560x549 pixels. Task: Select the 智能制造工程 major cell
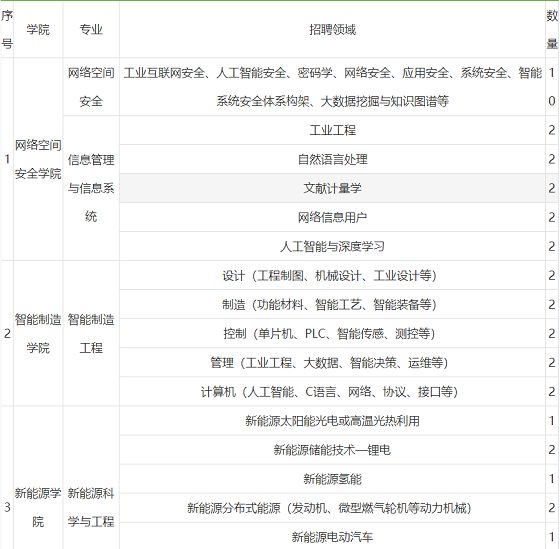(91, 334)
